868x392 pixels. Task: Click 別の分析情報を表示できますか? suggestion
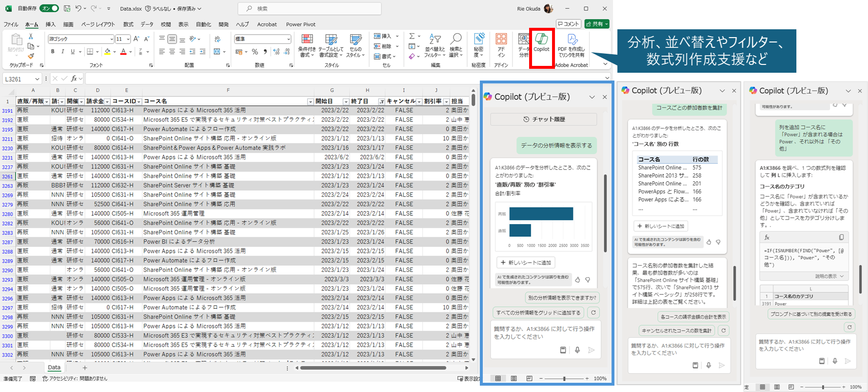(x=562, y=298)
